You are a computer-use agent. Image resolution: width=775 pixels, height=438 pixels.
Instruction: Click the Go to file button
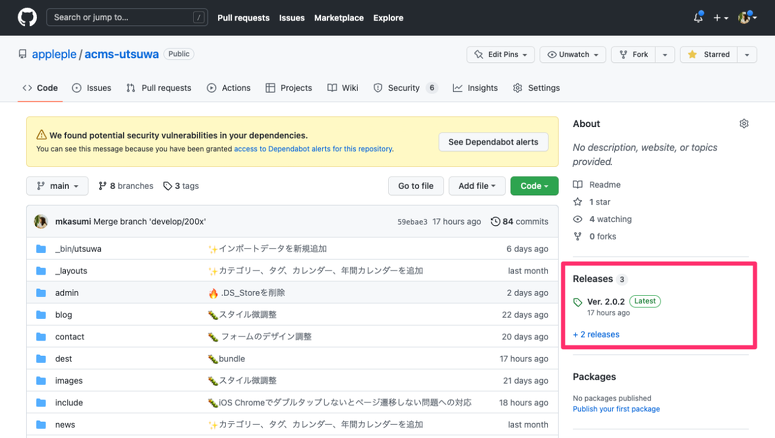click(x=416, y=186)
